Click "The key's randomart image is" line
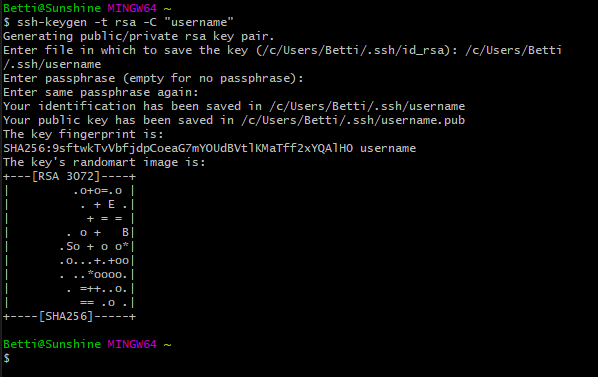598x377 pixels. 104,162
